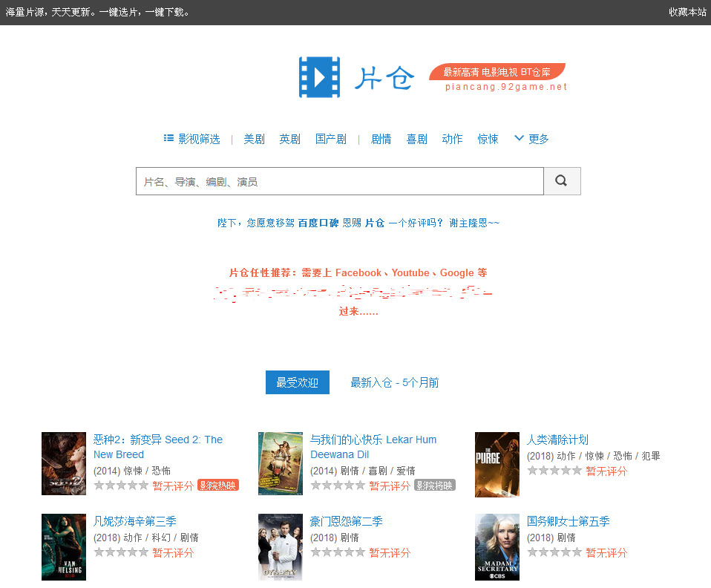Open The Purge poster thumbnail
This screenshot has width=711, height=588.
(x=497, y=465)
